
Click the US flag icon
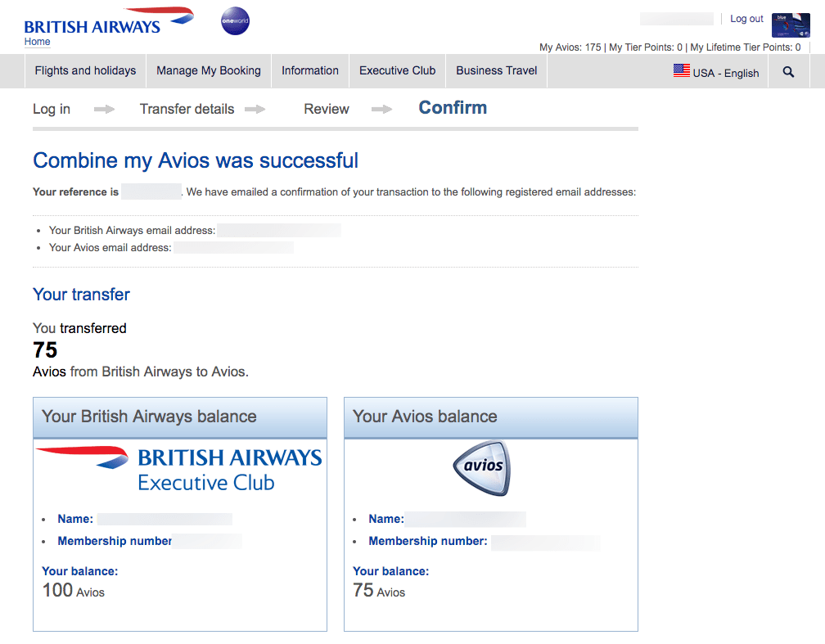pos(681,70)
